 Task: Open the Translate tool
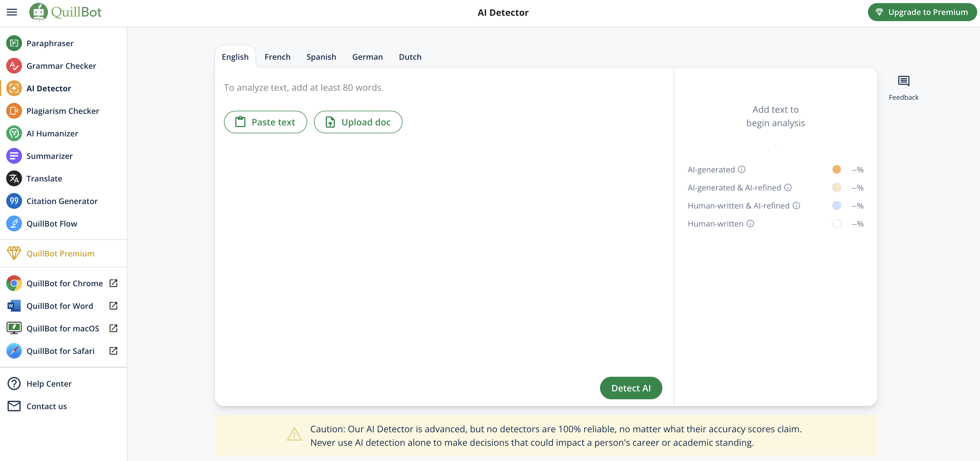(44, 179)
